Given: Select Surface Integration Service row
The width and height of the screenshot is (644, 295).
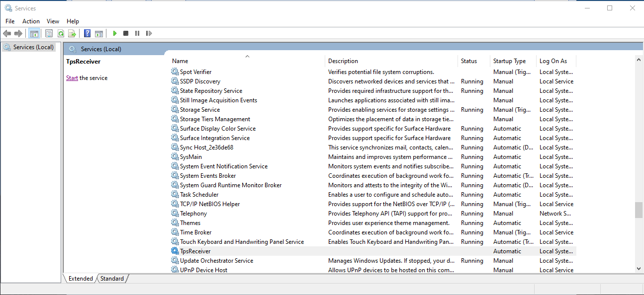Looking at the screenshot, I should point(373,138).
